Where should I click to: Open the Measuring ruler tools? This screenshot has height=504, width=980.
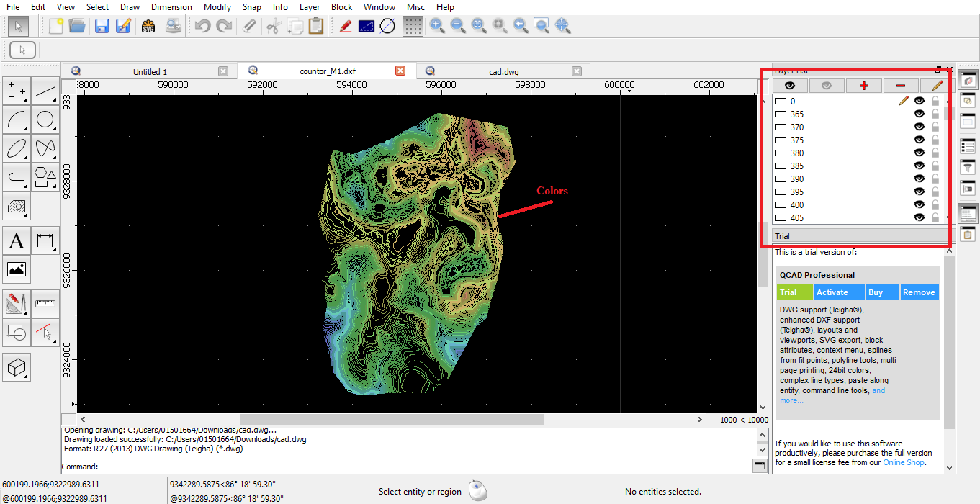coord(45,303)
